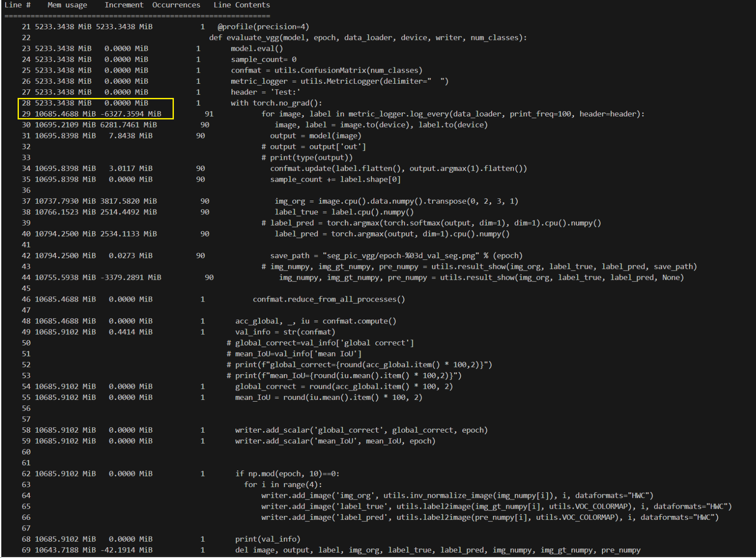The height and width of the screenshot is (558, 756).
Task: Click the 'output = model(image)' line
Action: point(316,136)
